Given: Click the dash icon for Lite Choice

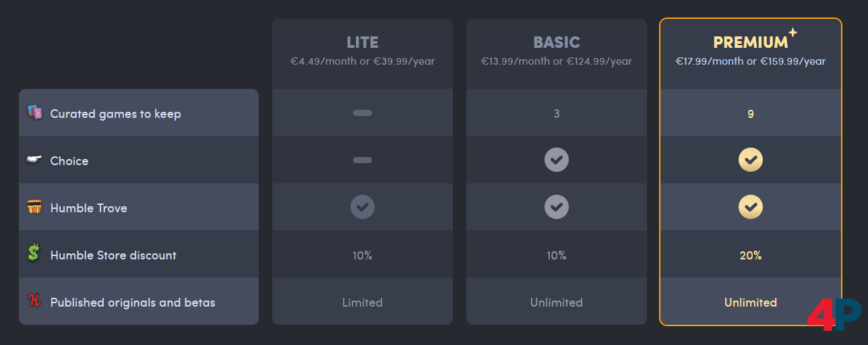Looking at the screenshot, I should coord(363,160).
